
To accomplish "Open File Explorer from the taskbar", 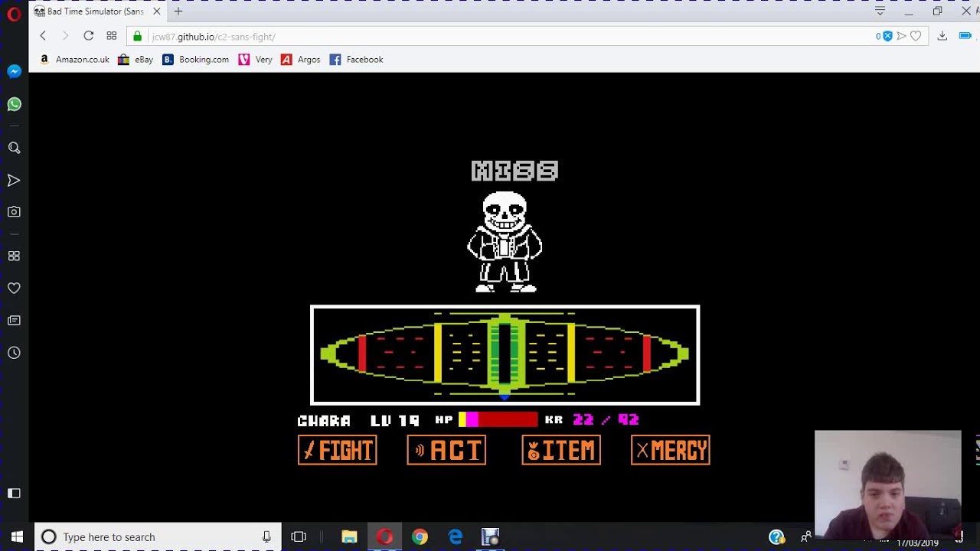I will pyautogui.click(x=349, y=537).
